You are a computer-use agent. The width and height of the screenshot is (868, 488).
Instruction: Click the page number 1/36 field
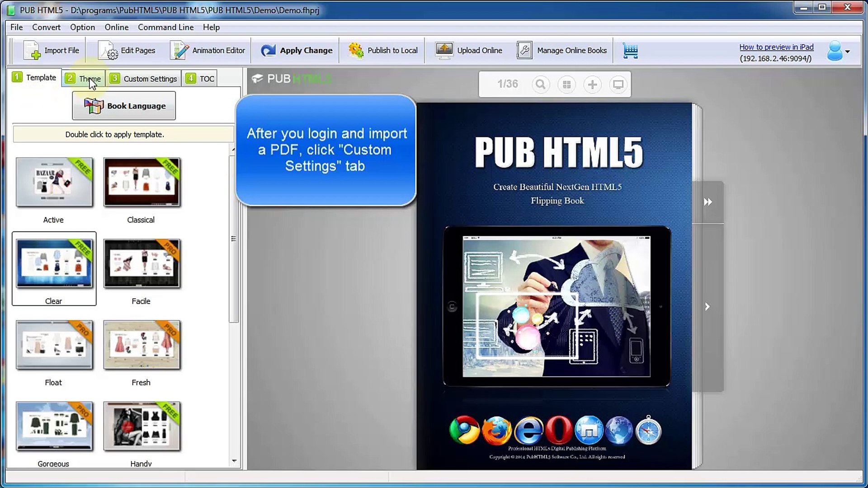pyautogui.click(x=507, y=84)
